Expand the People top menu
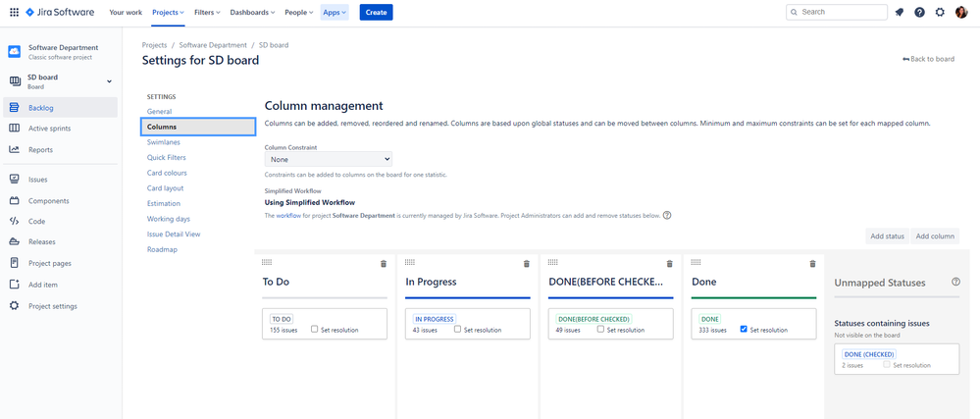Image resolution: width=980 pixels, height=419 pixels. click(299, 12)
